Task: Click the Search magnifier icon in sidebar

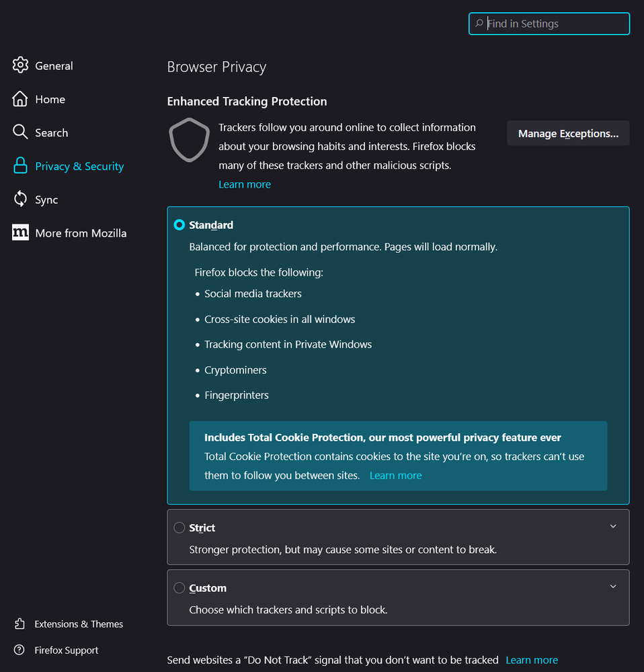Action: 20,132
